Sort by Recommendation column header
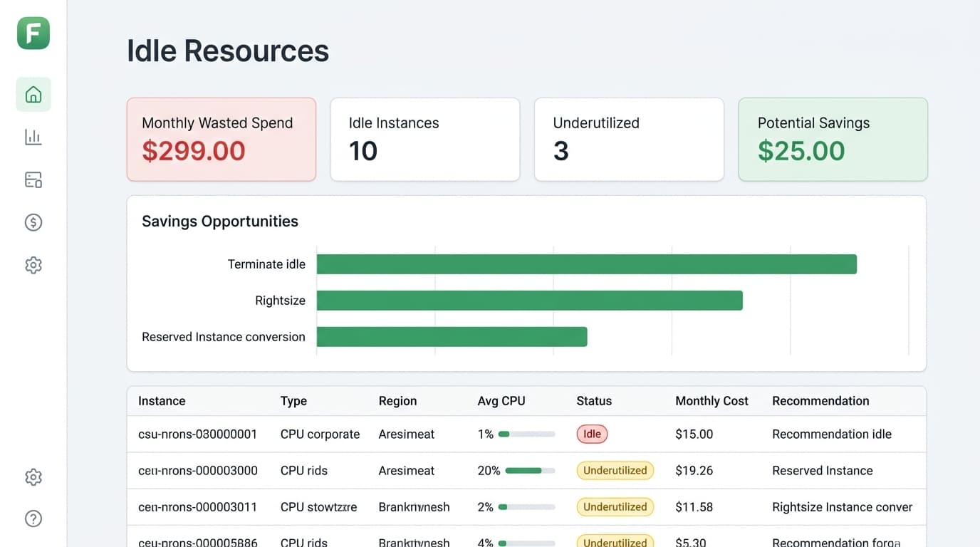This screenshot has height=547, width=980. (820, 401)
